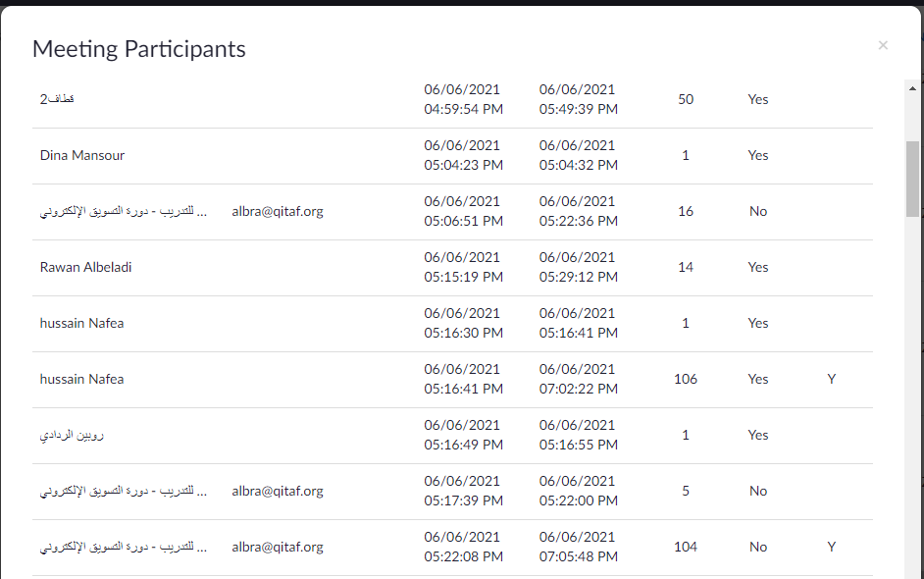Click the duration value 50
Image resolution: width=924 pixels, height=579 pixels.
pyautogui.click(x=686, y=99)
